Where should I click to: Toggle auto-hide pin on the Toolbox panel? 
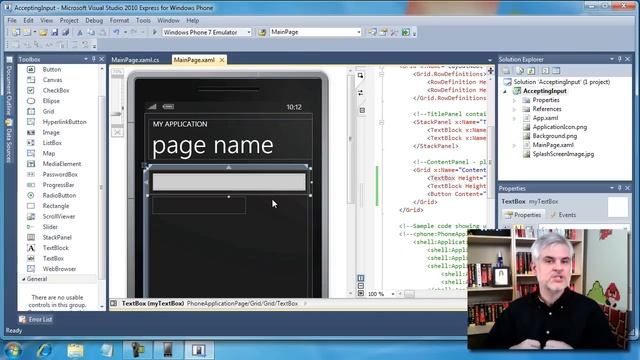[x=93, y=59]
